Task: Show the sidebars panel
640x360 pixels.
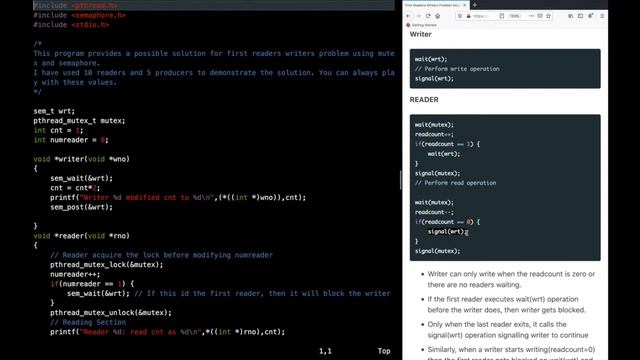Action: coord(580,16)
